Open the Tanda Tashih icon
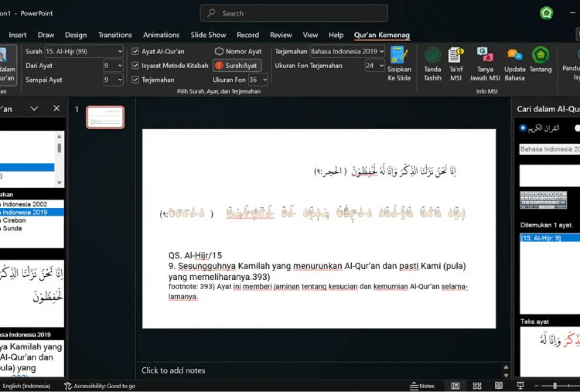The height and width of the screenshot is (392, 580). pos(433,63)
